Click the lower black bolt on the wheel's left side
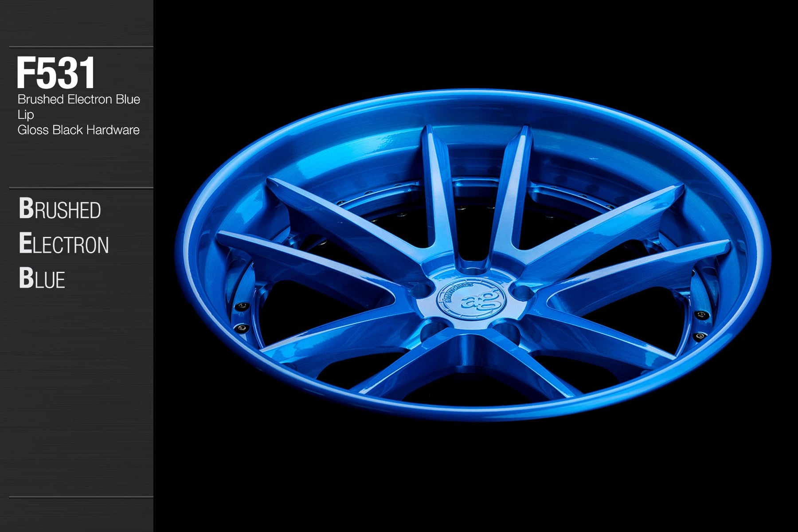The image size is (798, 532). tap(242, 328)
